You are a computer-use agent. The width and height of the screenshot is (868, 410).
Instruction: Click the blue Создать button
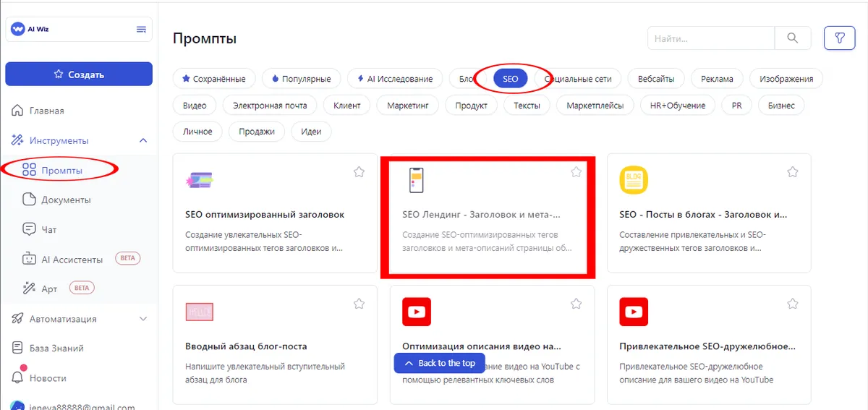pyautogui.click(x=79, y=74)
